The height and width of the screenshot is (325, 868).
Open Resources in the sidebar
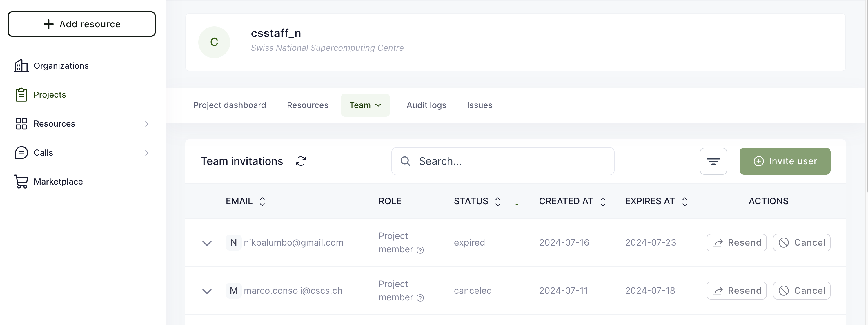pos(54,124)
